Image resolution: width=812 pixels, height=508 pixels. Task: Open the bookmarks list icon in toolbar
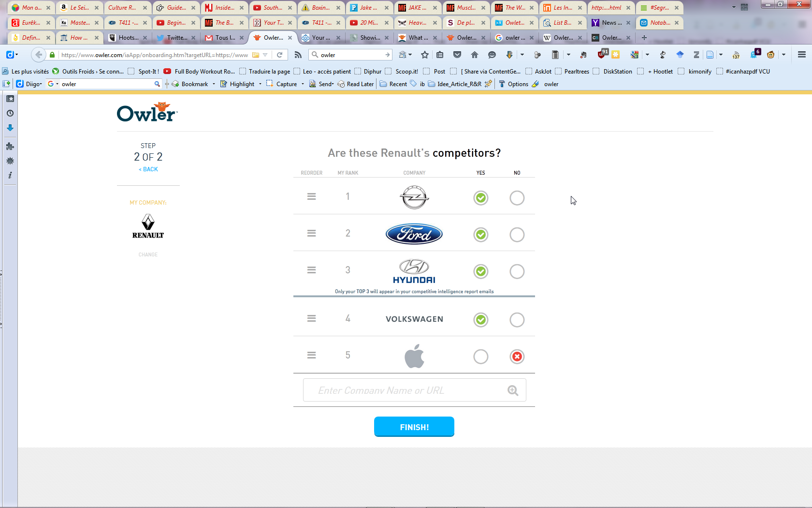(x=440, y=55)
